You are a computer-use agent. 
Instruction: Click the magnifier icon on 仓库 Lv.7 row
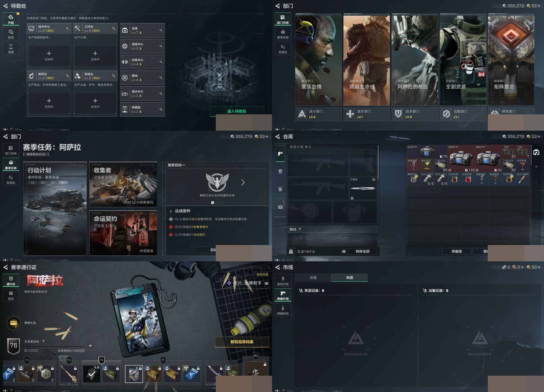tap(161, 30)
